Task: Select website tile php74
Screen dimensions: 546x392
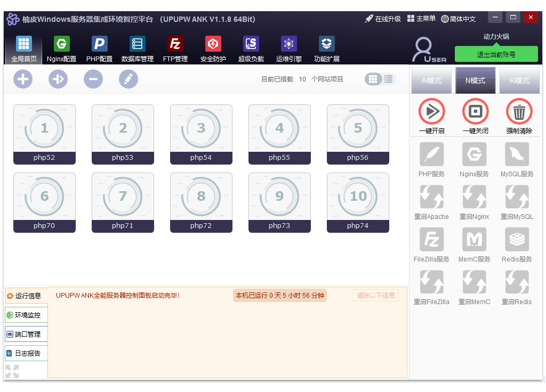Action: (358, 202)
